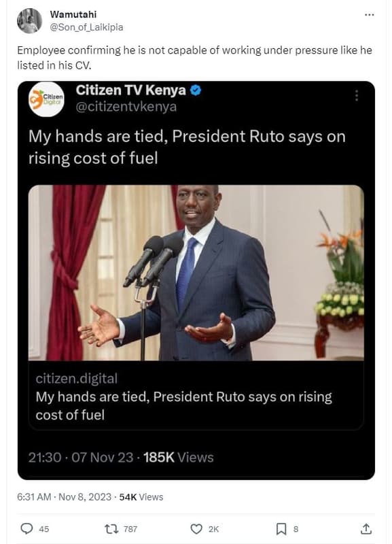
Task: Open the reply comment icon
Action: click(x=26, y=529)
